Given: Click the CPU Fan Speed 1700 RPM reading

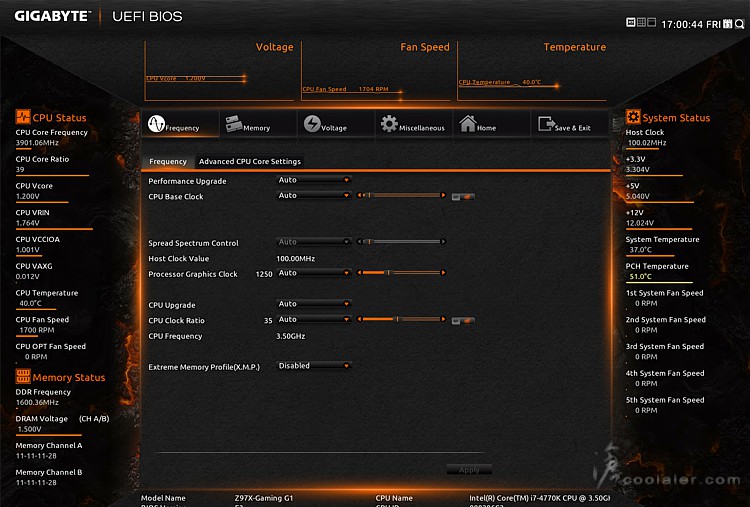Looking at the screenshot, I should pos(37,330).
